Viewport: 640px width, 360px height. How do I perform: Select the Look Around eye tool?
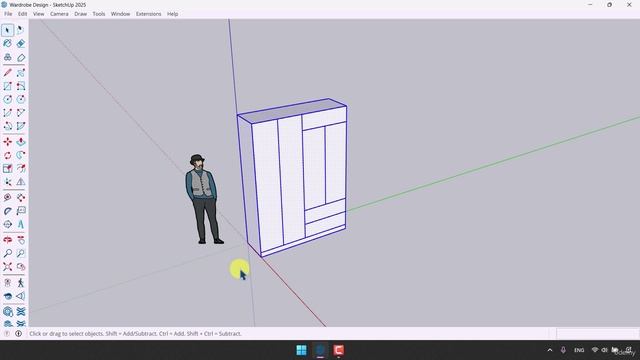(x=7, y=296)
